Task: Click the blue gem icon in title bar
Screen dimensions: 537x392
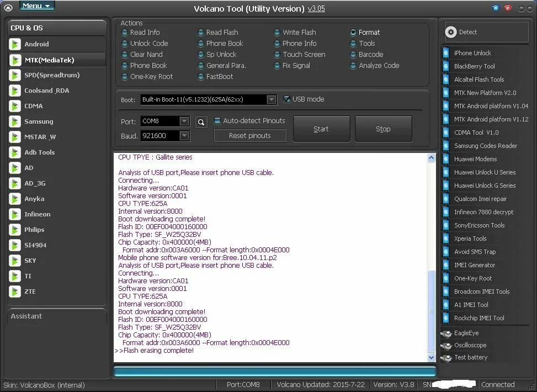Action: point(496,8)
